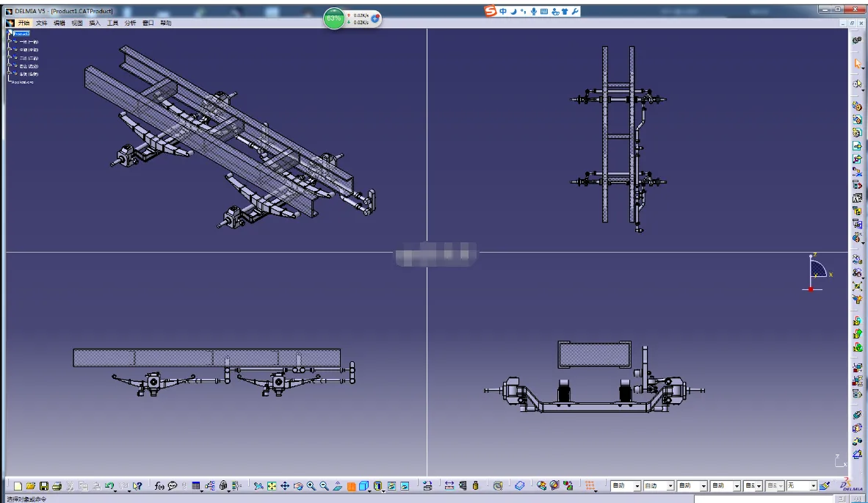
Task: Expand the first child node under Product1
Action: [9, 42]
